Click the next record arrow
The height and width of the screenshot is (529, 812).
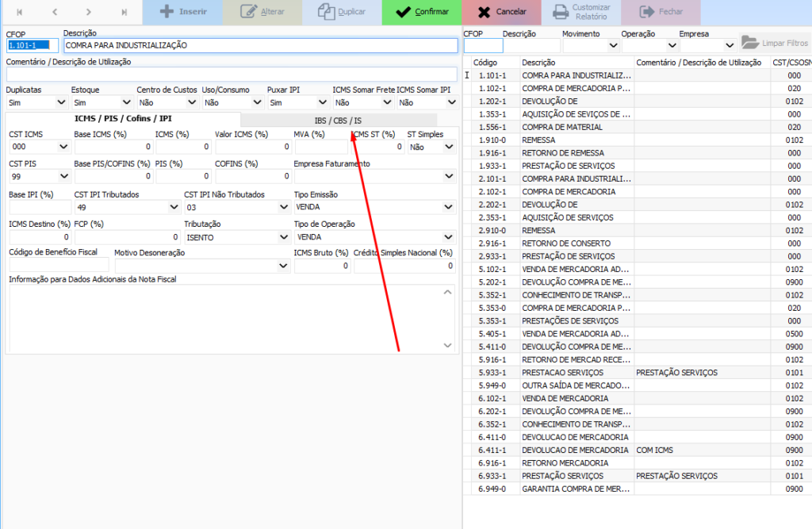(x=89, y=12)
